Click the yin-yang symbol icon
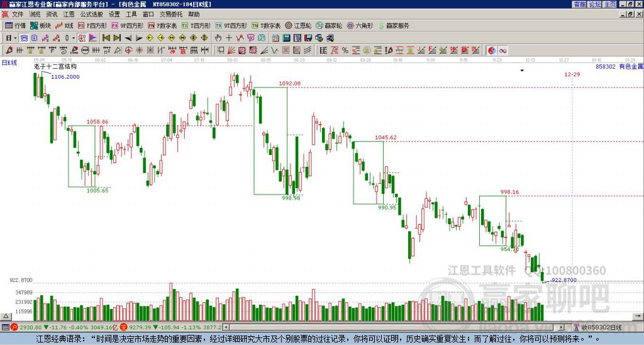 (x=492, y=50)
